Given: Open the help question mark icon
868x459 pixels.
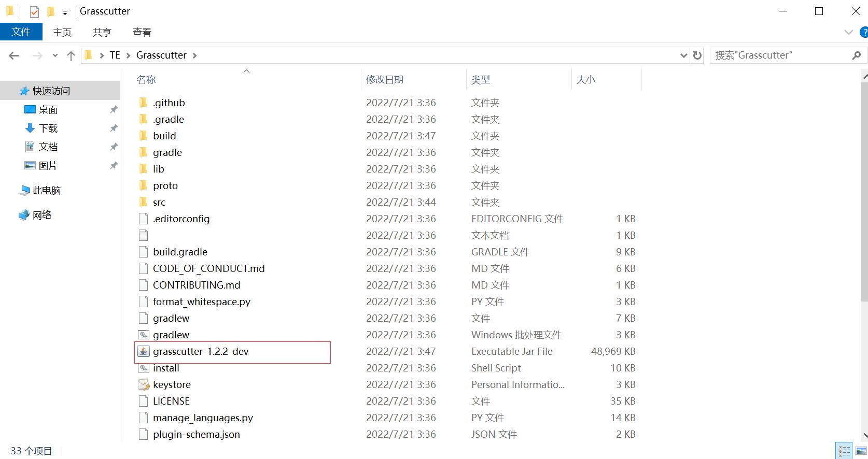Looking at the screenshot, I should coord(864,32).
